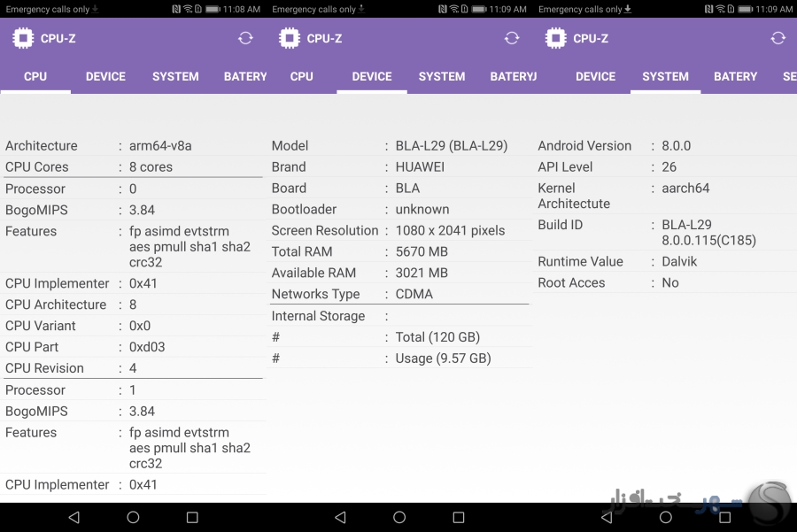Click the 'Build ID' label

561,225
